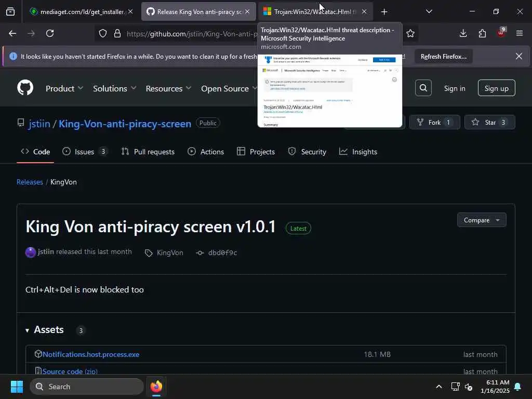Image resolution: width=532 pixels, height=399 pixels.
Task: Expand the Open Source menu
Action: (x=229, y=88)
